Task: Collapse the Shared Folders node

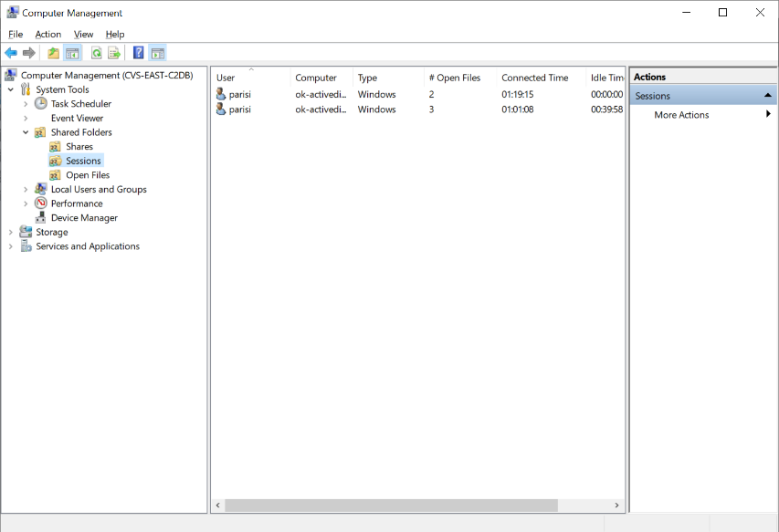Action: [26, 132]
